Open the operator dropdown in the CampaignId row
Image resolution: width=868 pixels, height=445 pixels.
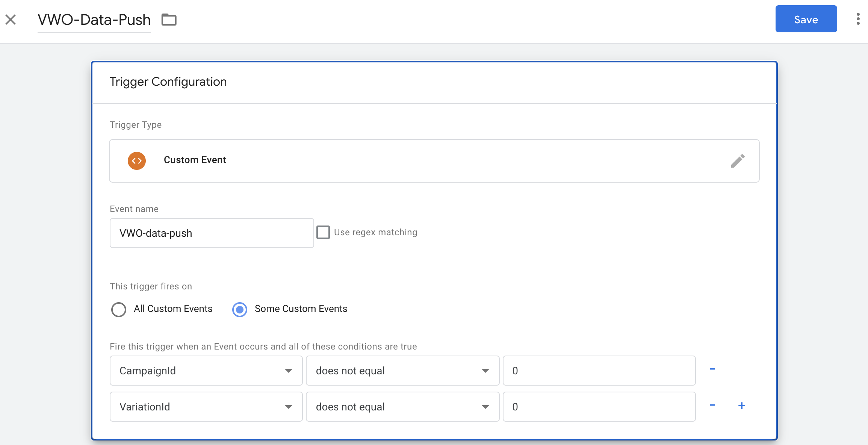coord(403,371)
